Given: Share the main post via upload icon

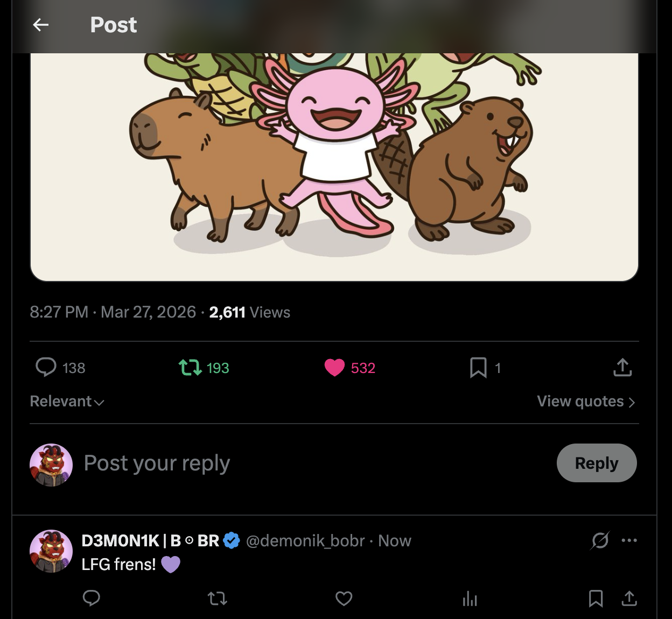Looking at the screenshot, I should (622, 368).
